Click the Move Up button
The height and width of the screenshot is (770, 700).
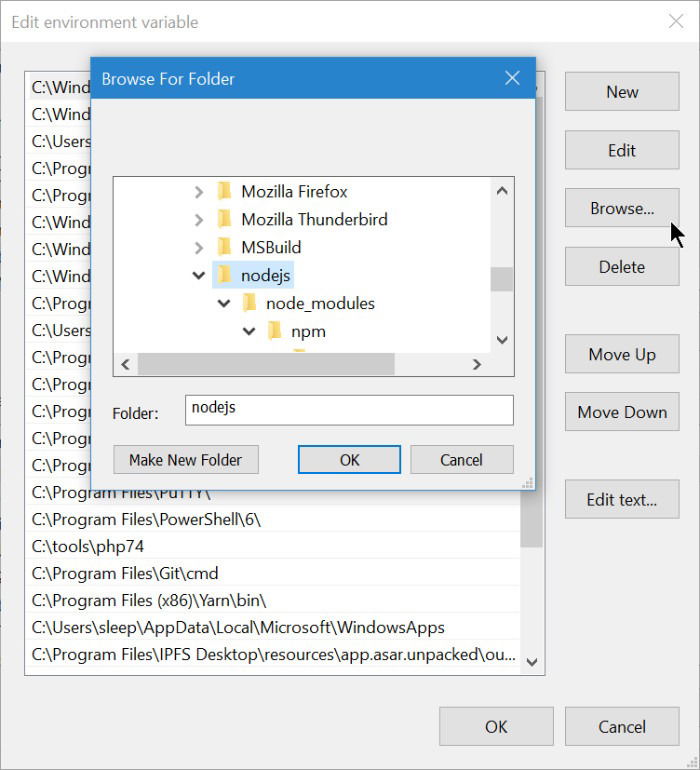pos(622,354)
